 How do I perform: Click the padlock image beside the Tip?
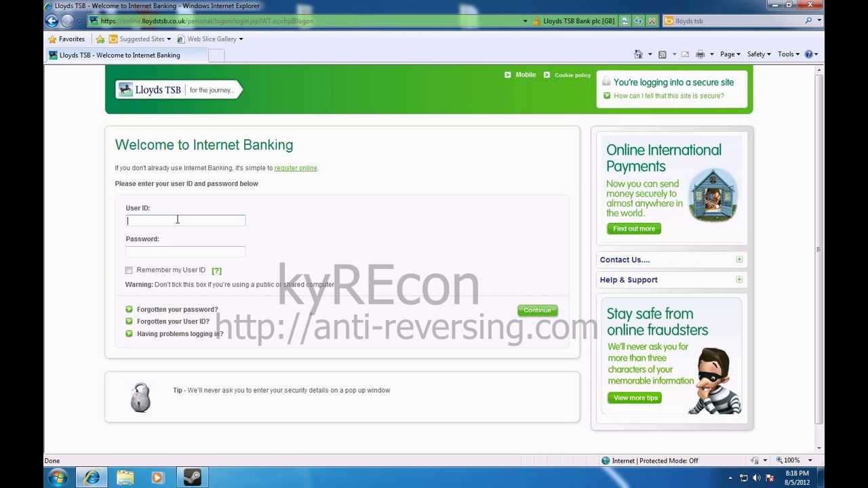(140, 397)
